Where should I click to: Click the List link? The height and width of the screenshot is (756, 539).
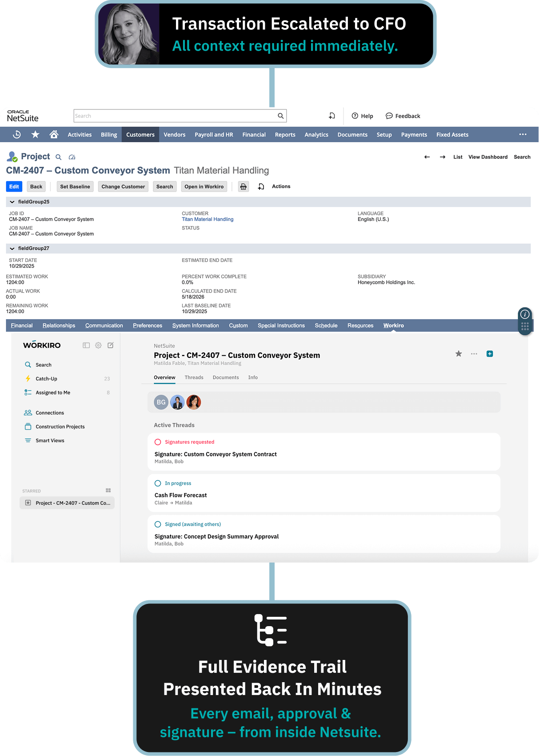(x=458, y=157)
